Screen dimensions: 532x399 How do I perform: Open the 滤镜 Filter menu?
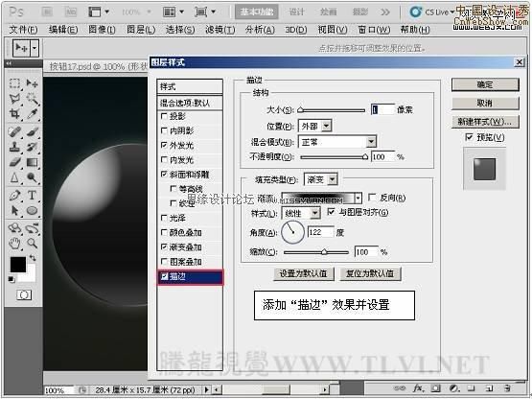click(x=220, y=30)
